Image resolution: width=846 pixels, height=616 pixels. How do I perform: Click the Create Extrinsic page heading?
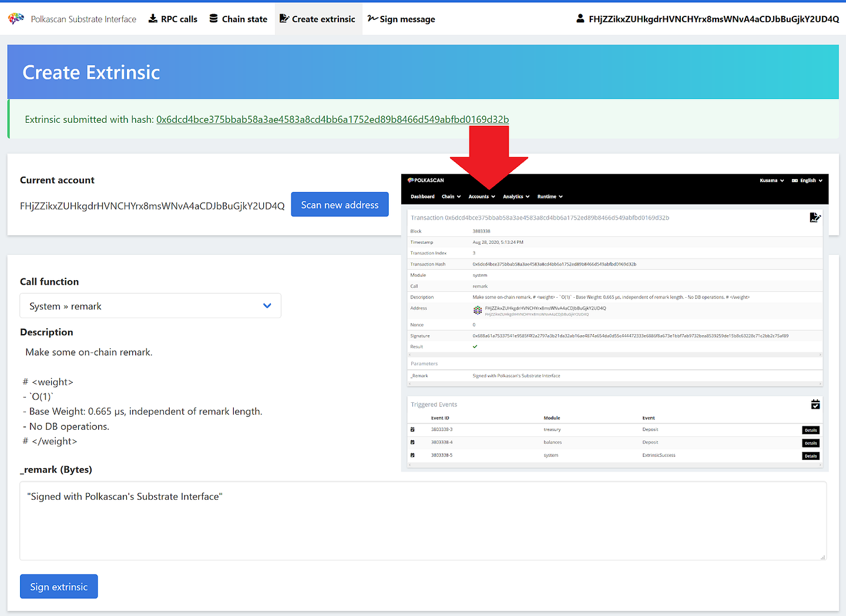(x=91, y=72)
